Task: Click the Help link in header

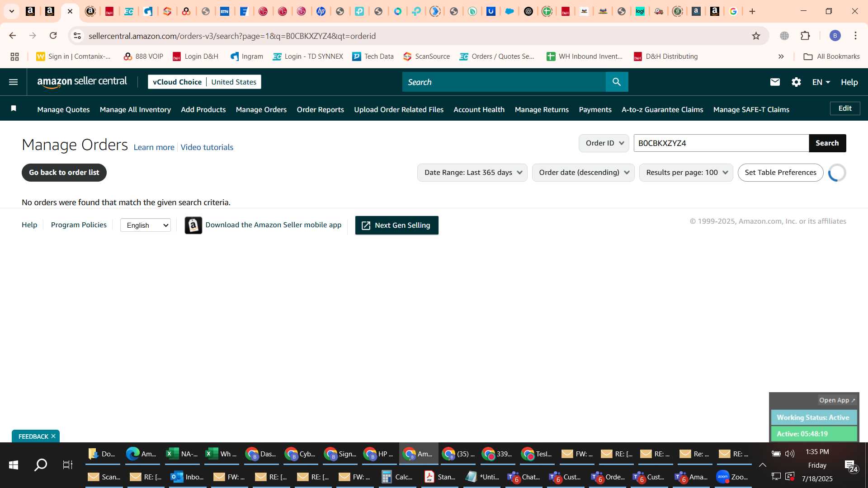Action: coord(849,82)
